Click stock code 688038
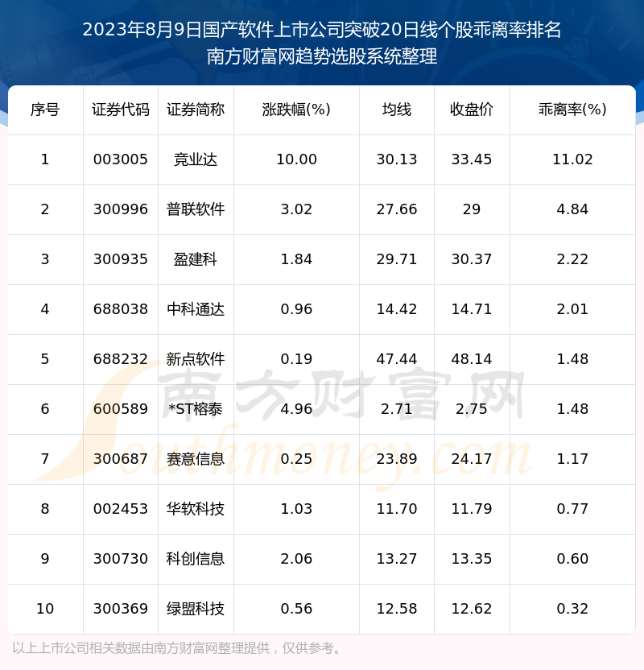 [x=121, y=309]
